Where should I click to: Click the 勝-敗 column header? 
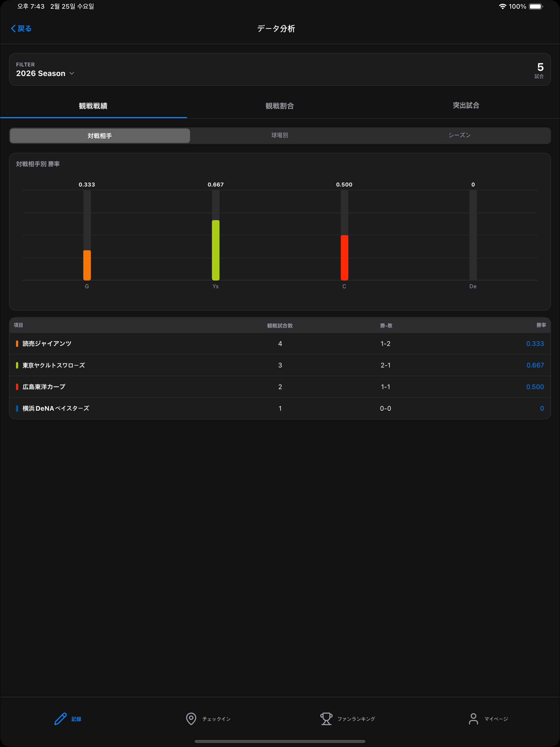(x=386, y=325)
